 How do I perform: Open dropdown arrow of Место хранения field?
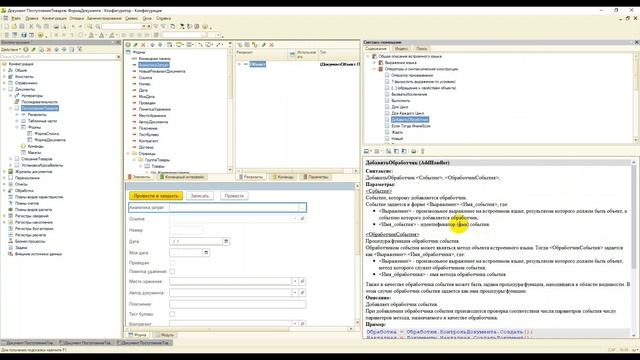pyautogui.click(x=295, y=281)
